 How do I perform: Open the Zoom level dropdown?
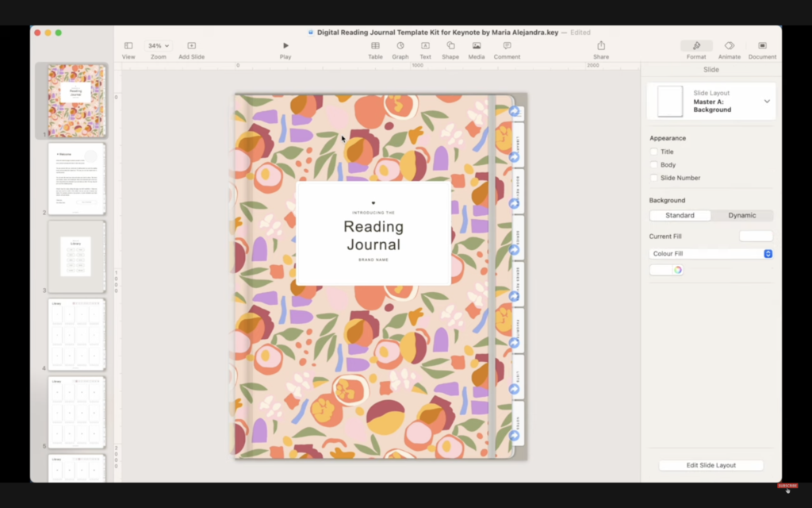159,45
